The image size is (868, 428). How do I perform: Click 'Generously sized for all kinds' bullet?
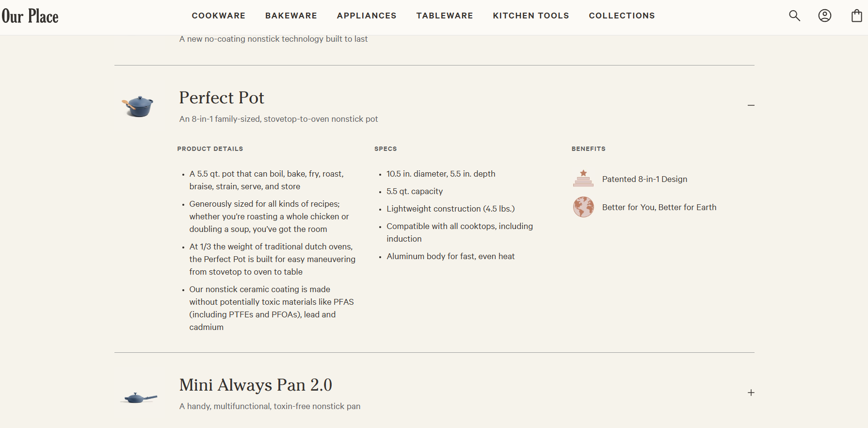269,216
